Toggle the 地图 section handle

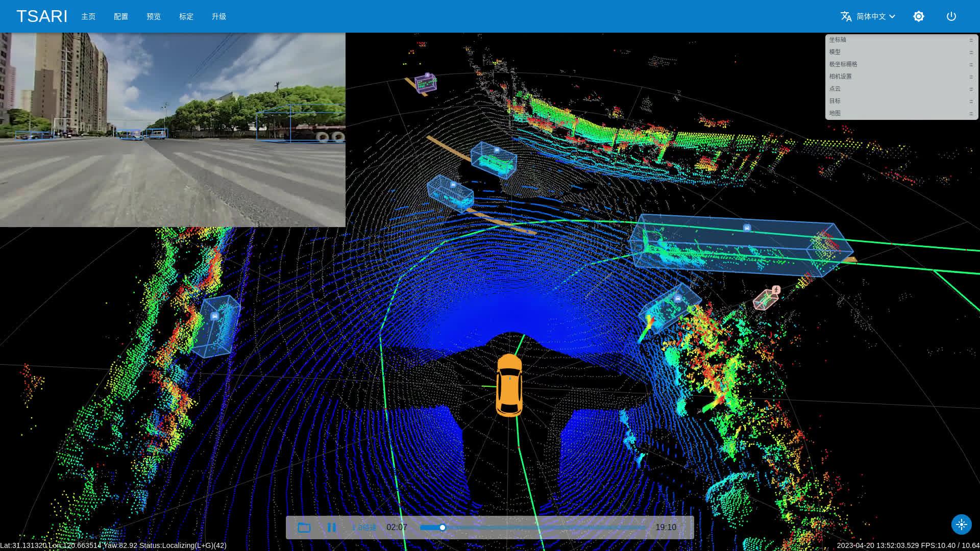pyautogui.click(x=971, y=113)
